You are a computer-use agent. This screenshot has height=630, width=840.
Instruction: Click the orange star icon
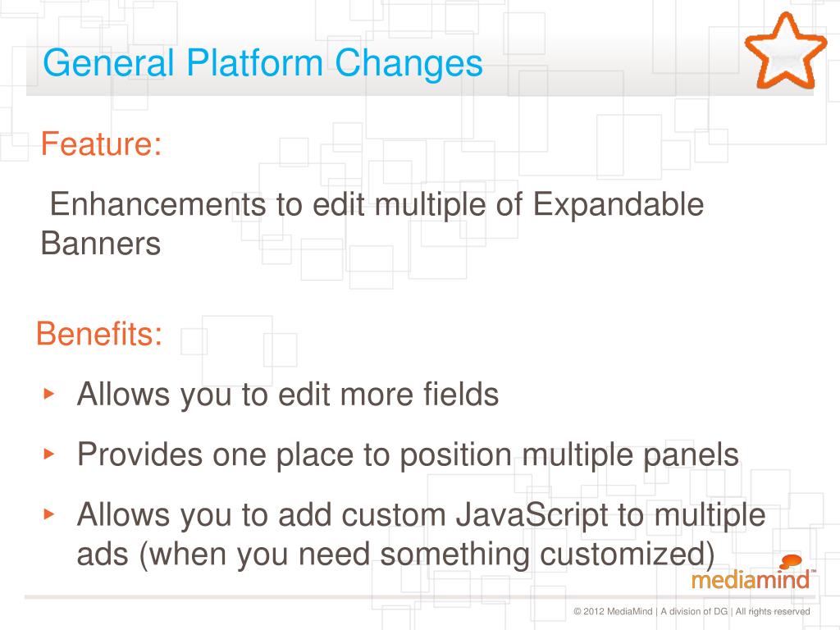[x=785, y=51]
